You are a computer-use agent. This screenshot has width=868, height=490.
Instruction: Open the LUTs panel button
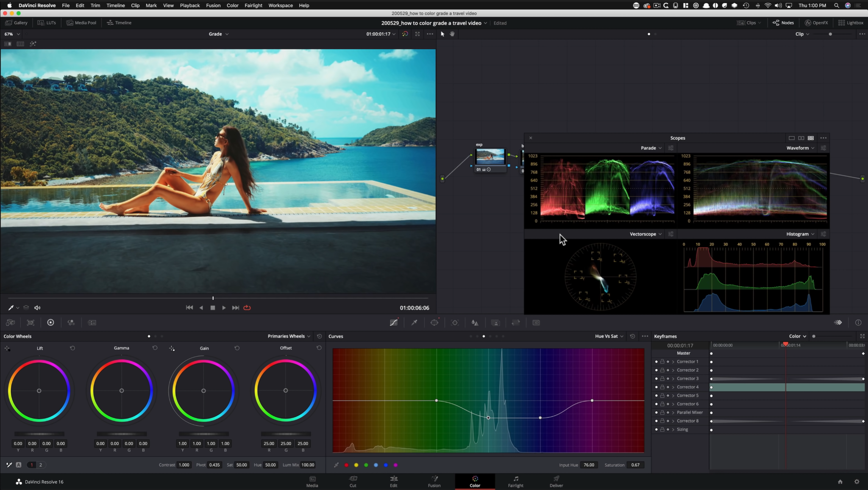coord(47,23)
